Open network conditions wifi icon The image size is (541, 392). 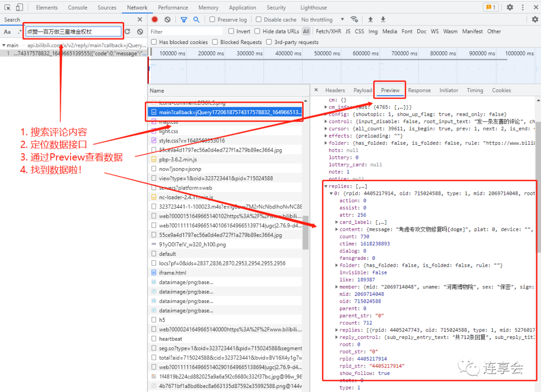(354, 20)
